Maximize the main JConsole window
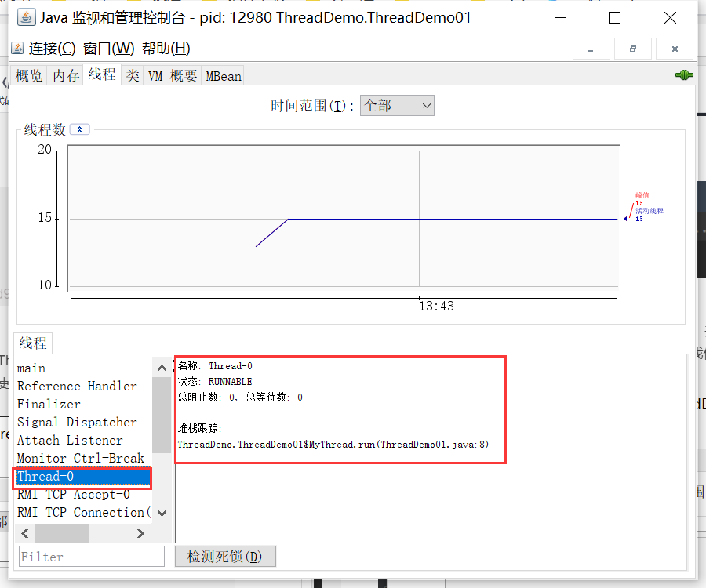 point(614,18)
